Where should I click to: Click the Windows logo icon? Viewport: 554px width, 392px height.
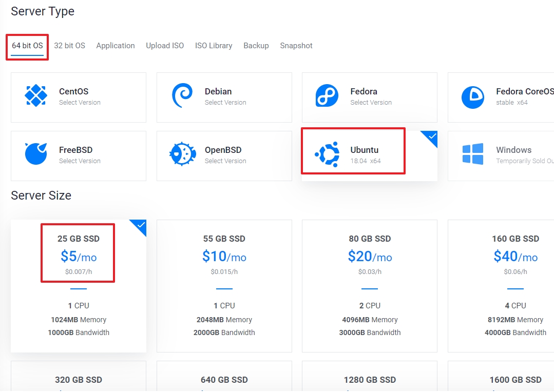tap(473, 153)
